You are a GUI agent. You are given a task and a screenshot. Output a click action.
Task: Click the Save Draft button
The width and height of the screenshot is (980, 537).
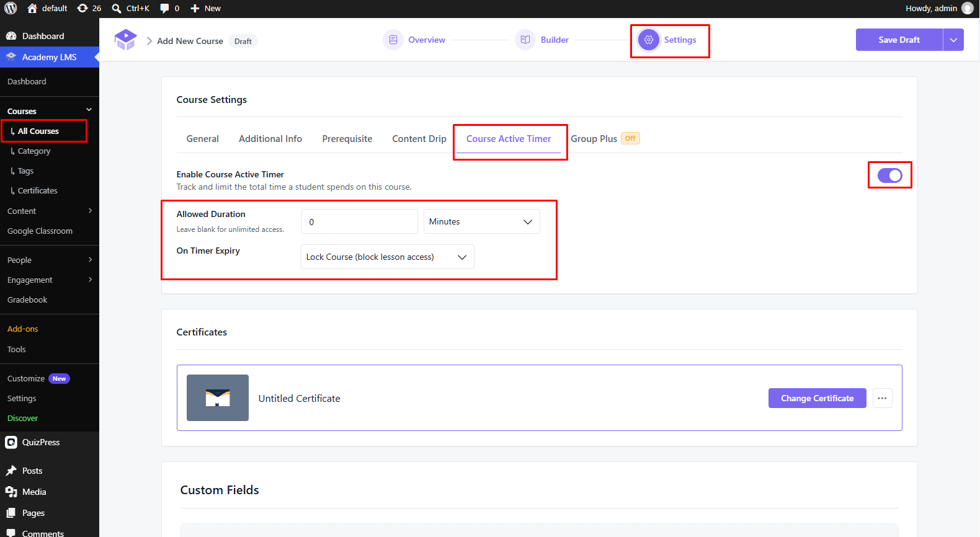(x=899, y=40)
